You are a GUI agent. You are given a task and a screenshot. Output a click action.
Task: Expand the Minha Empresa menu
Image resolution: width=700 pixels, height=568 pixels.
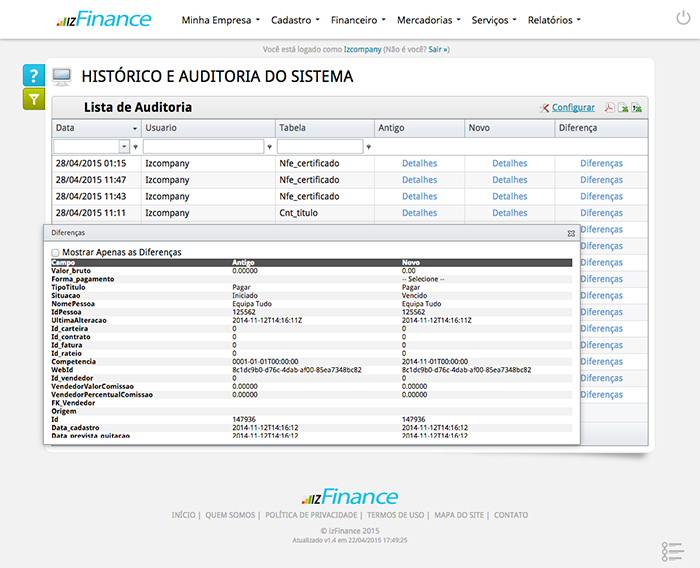pos(220,19)
